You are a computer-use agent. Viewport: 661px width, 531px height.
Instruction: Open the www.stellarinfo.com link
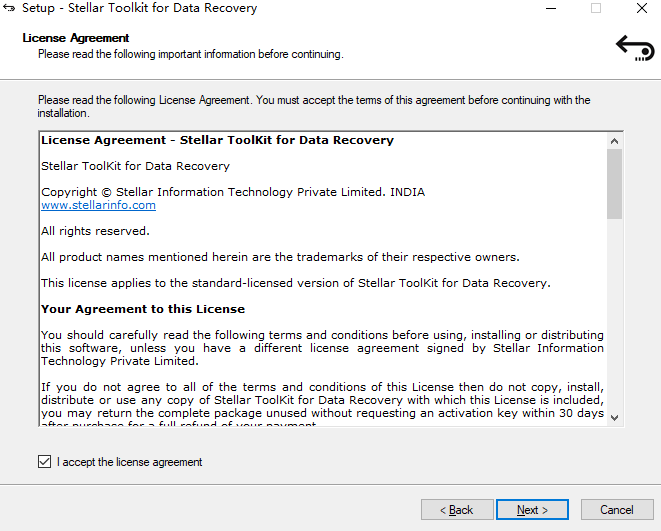click(98, 205)
